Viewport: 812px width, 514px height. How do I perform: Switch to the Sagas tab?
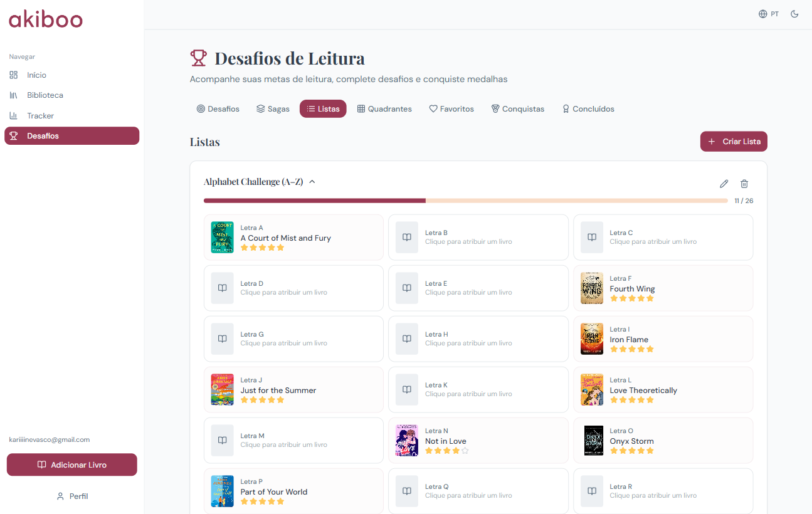pos(273,108)
